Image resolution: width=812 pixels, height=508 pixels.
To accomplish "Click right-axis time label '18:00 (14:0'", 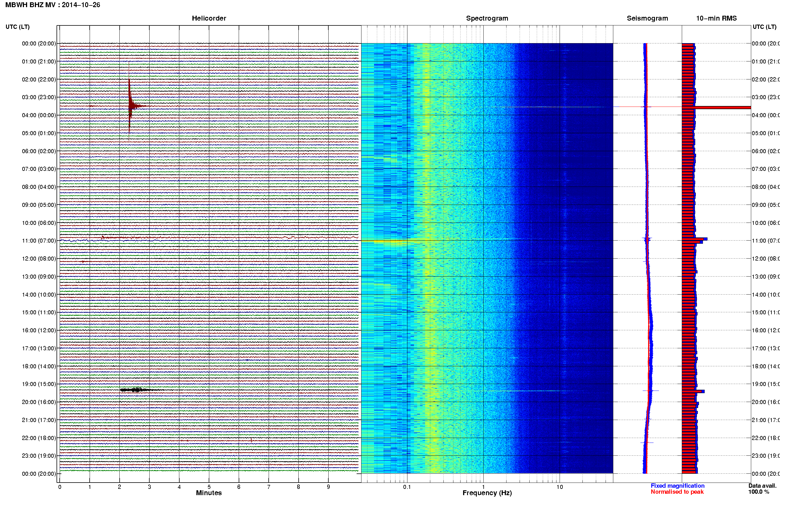I will point(765,366).
